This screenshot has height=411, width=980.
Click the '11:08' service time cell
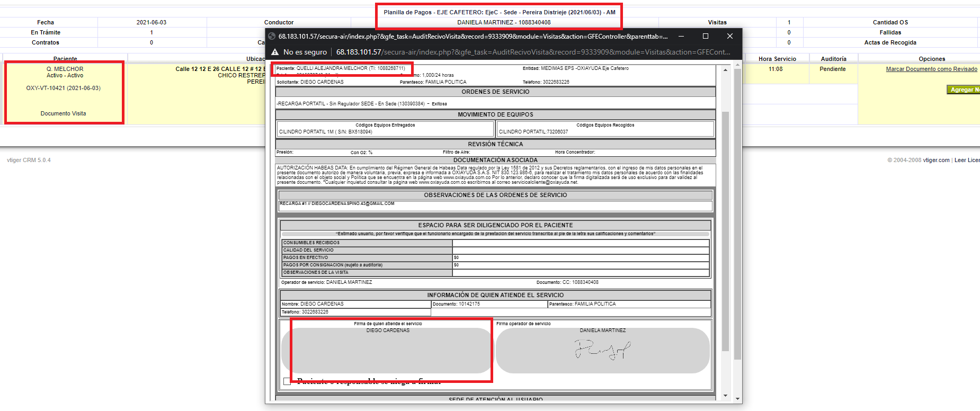click(776, 69)
